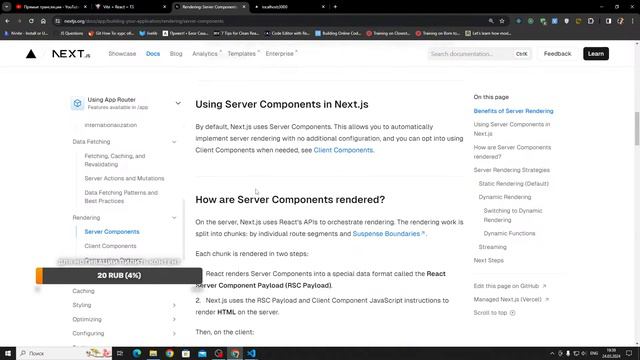Click Scroll to top link

pos(494,313)
